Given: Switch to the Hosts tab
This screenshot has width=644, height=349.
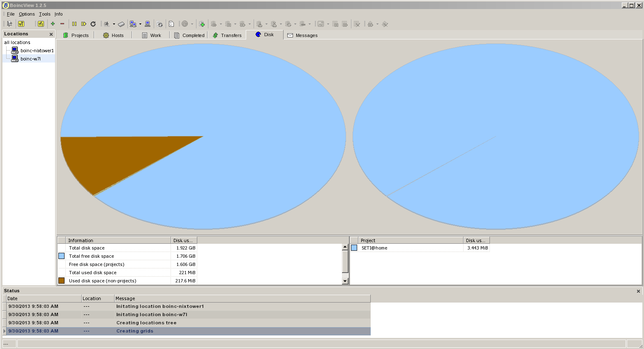Looking at the screenshot, I should coord(113,35).
